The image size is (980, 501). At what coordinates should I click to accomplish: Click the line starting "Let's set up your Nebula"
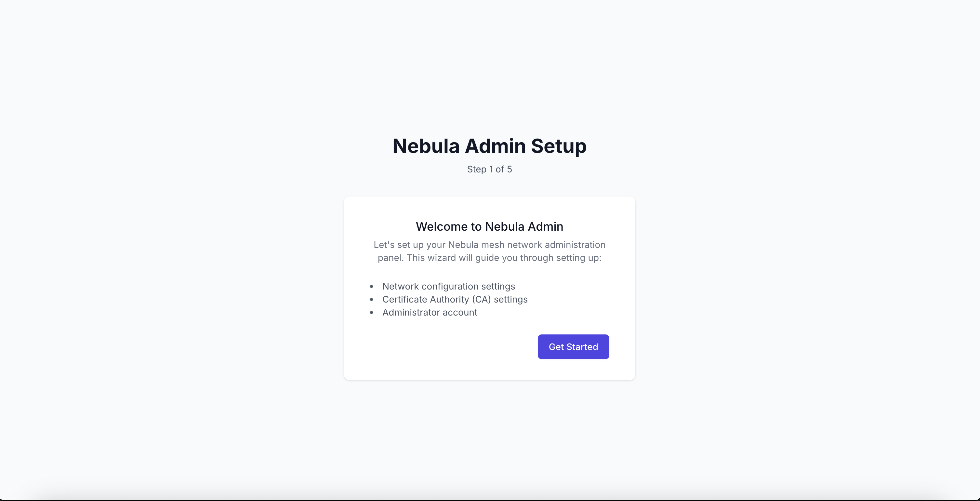point(489,245)
